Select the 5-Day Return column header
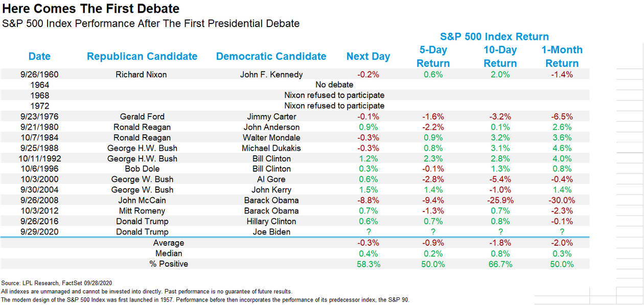 tap(433, 57)
